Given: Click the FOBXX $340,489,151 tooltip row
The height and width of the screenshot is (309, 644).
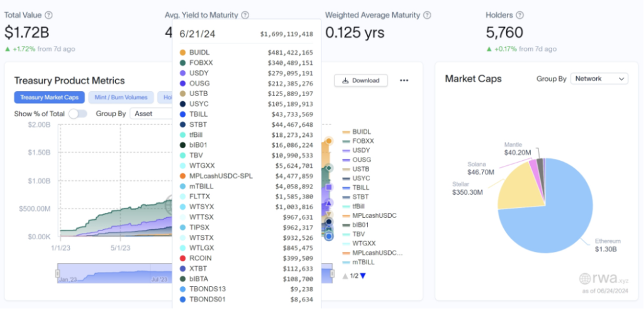Looking at the screenshot, I should [246, 63].
